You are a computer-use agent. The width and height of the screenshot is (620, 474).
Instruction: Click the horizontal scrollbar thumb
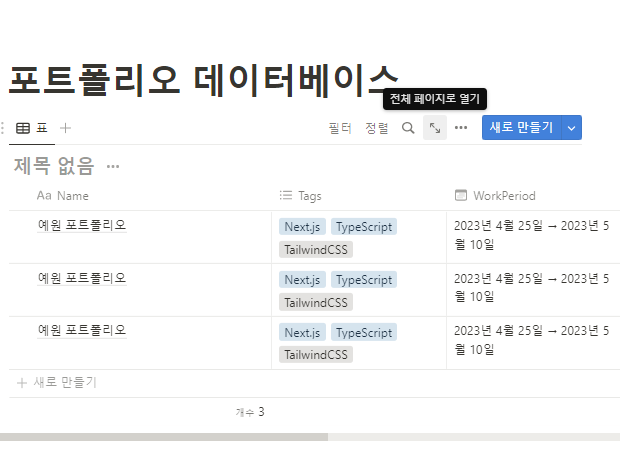point(164,436)
